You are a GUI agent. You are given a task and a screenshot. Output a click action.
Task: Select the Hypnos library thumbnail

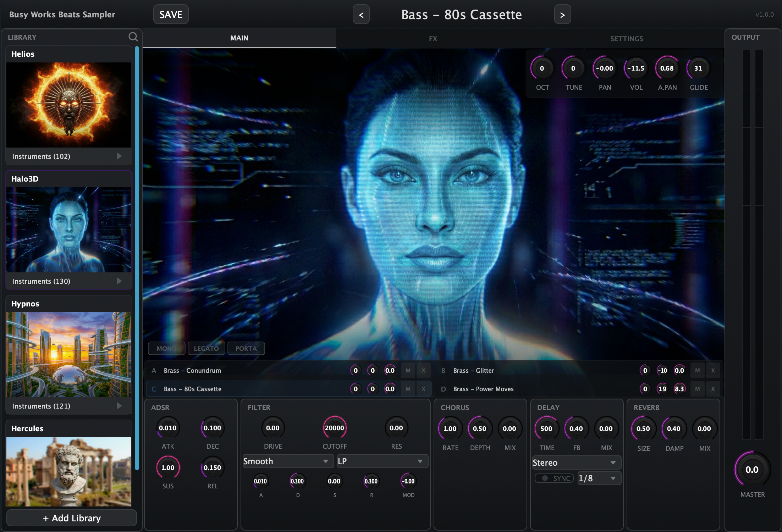pyautogui.click(x=69, y=354)
